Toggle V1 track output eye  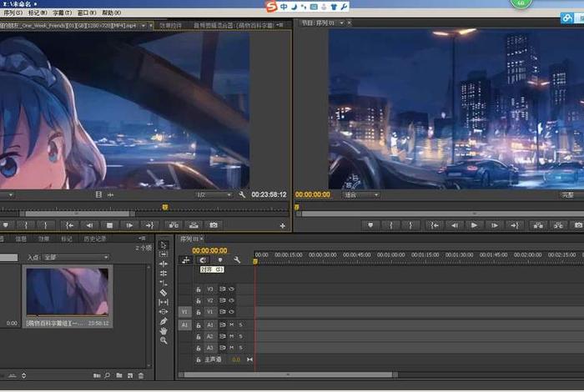click(231, 312)
